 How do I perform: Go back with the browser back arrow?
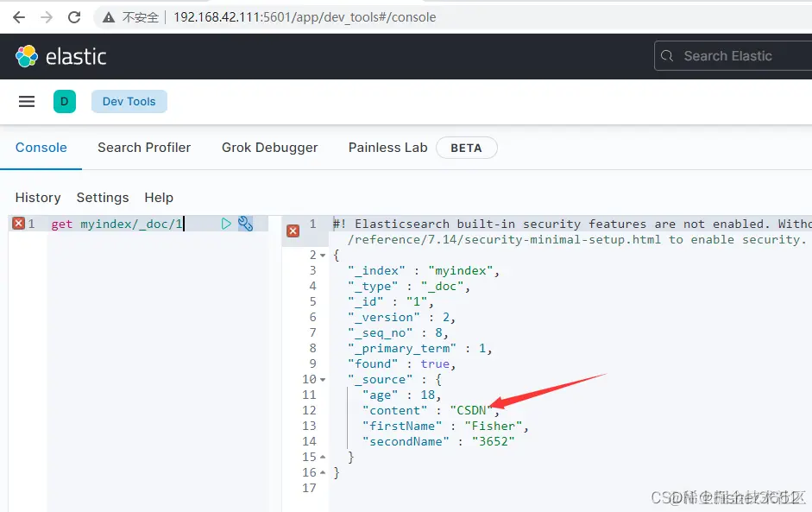[19, 17]
